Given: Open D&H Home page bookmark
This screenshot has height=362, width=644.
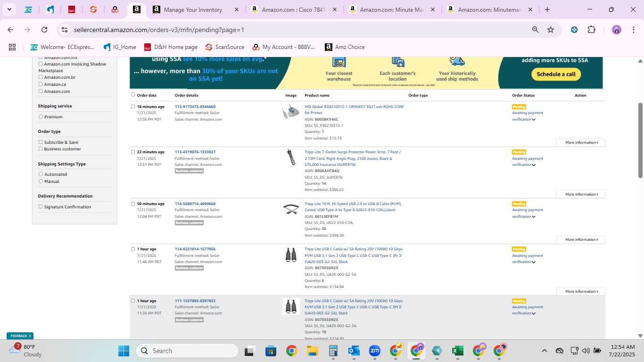Looking at the screenshot, I should tap(171, 47).
